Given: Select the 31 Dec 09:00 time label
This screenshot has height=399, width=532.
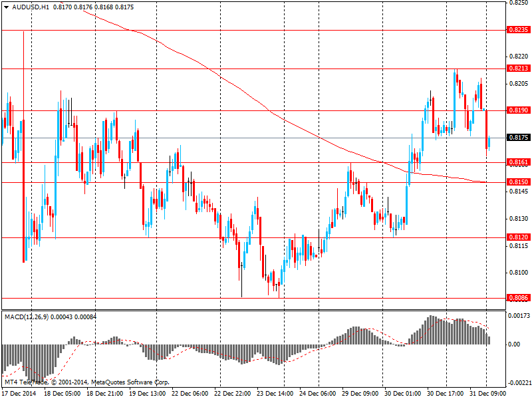Looking at the screenshot, I should click(488, 393).
